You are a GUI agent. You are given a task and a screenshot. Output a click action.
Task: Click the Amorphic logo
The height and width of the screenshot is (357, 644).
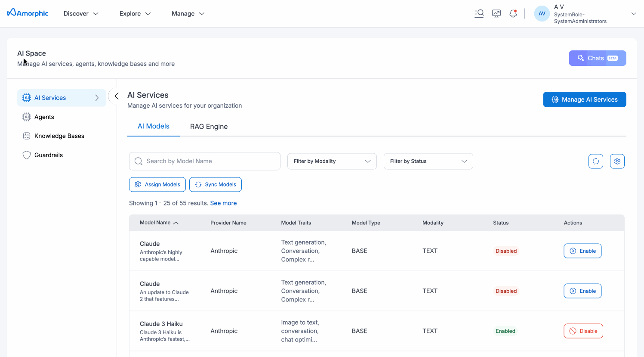point(28,13)
